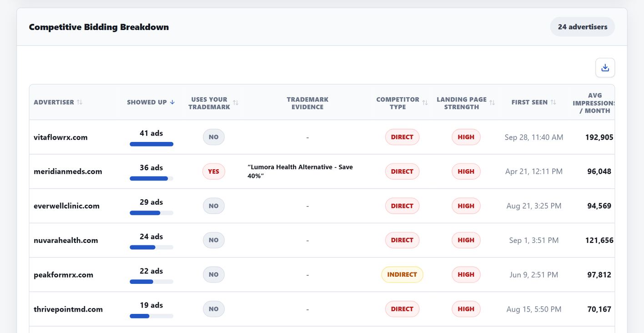The height and width of the screenshot is (333, 644).
Task: Sort by Uses Your Trademark arrows
Action: 236,103
